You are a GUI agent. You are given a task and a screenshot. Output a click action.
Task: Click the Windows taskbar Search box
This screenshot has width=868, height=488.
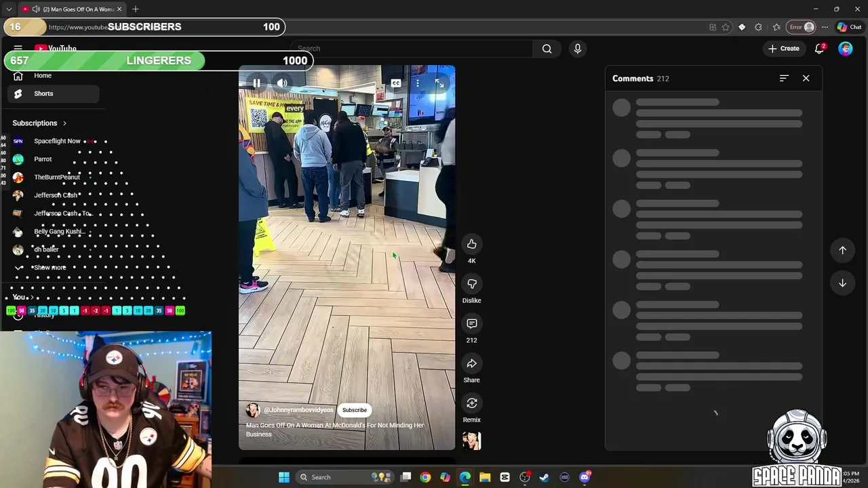click(346, 477)
